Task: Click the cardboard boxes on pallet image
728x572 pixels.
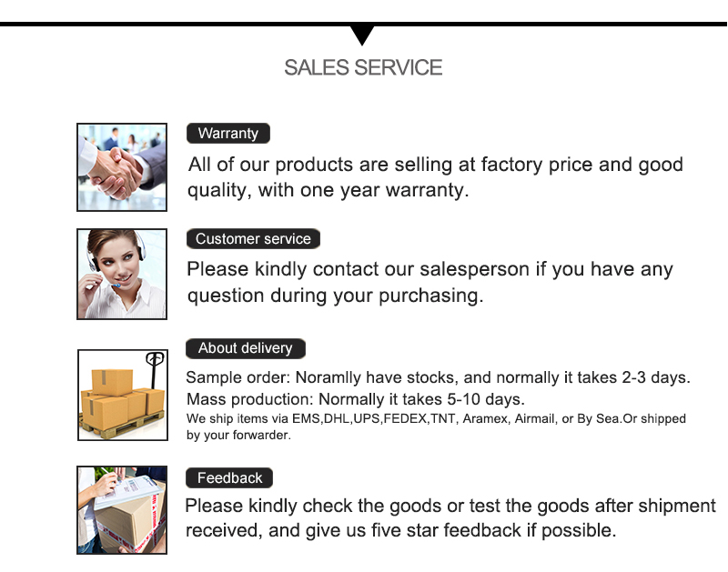Action: pyautogui.click(x=122, y=395)
